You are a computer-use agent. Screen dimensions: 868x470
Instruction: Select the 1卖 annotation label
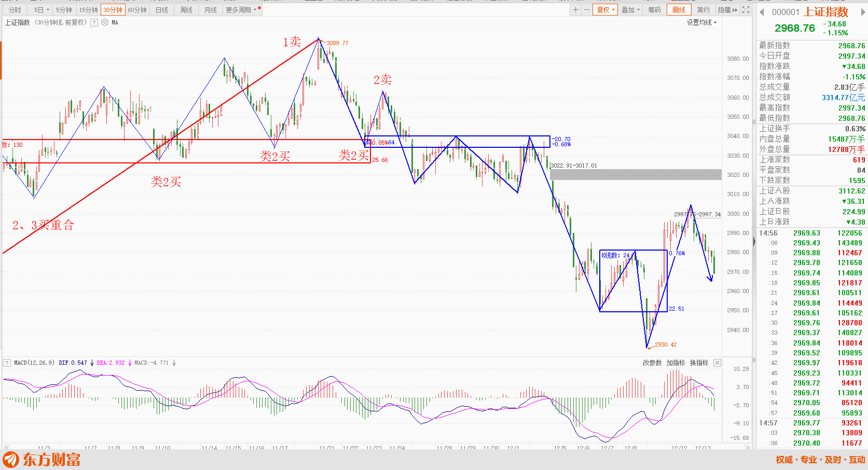point(292,42)
